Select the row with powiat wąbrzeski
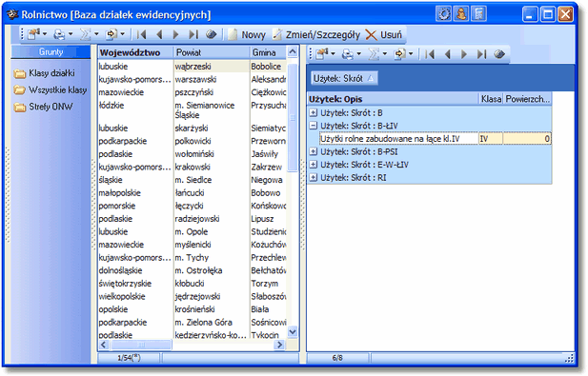The height and width of the screenshot is (376, 588). (193, 67)
